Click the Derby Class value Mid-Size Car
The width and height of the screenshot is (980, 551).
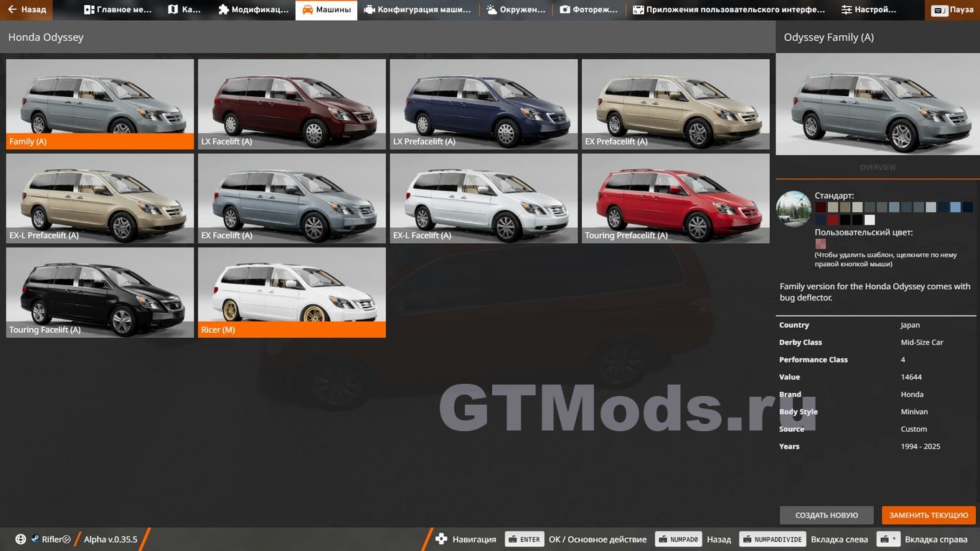pos(922,342)
